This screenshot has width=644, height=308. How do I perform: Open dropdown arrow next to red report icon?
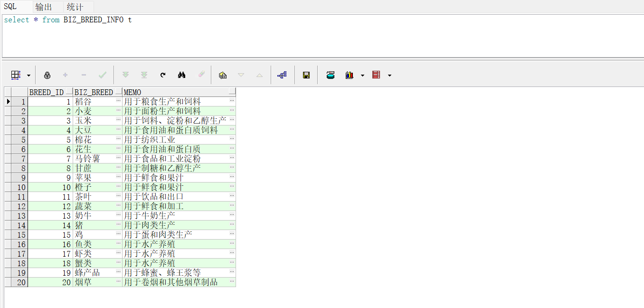[389, 76]
